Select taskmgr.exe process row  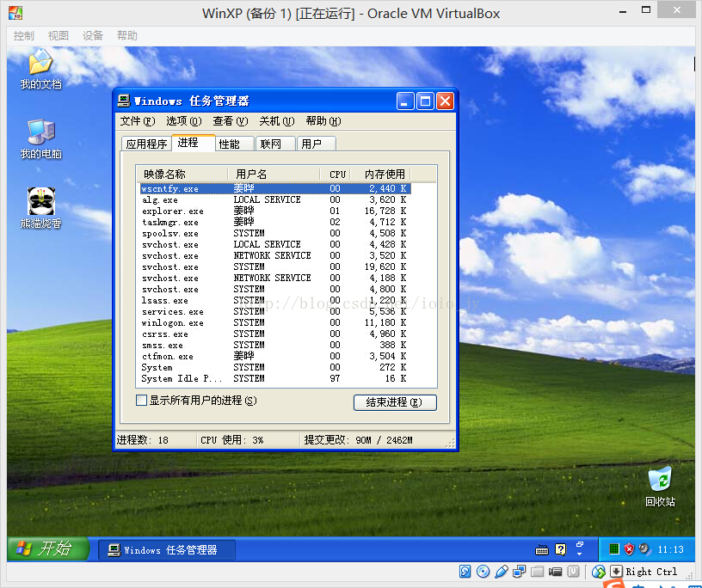point(274,222)
